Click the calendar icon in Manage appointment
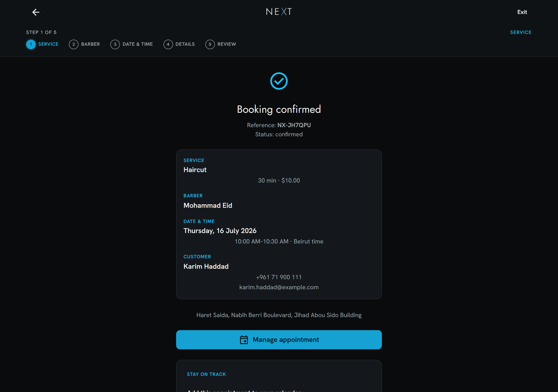 click(x=244, y=340)
